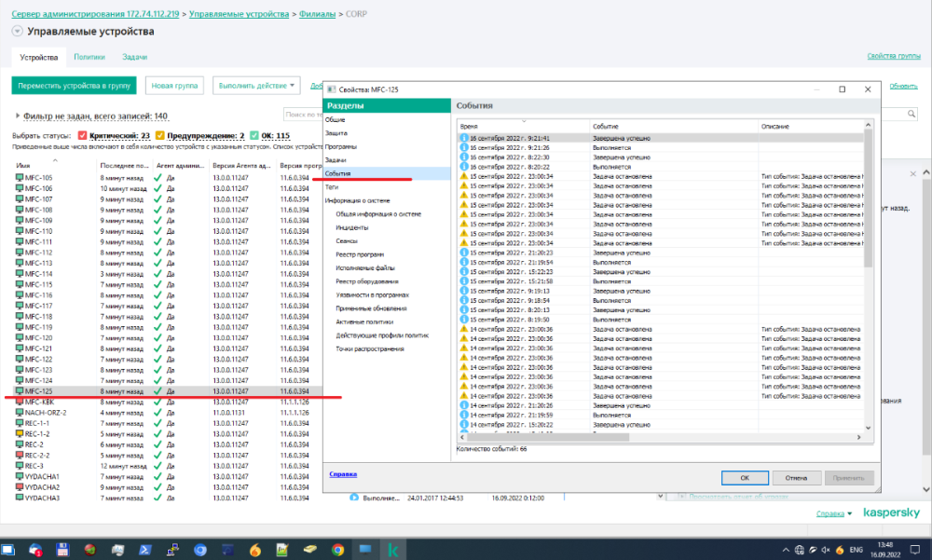
Task: Click the search magnifier icon at right
Action: point(911,114)
